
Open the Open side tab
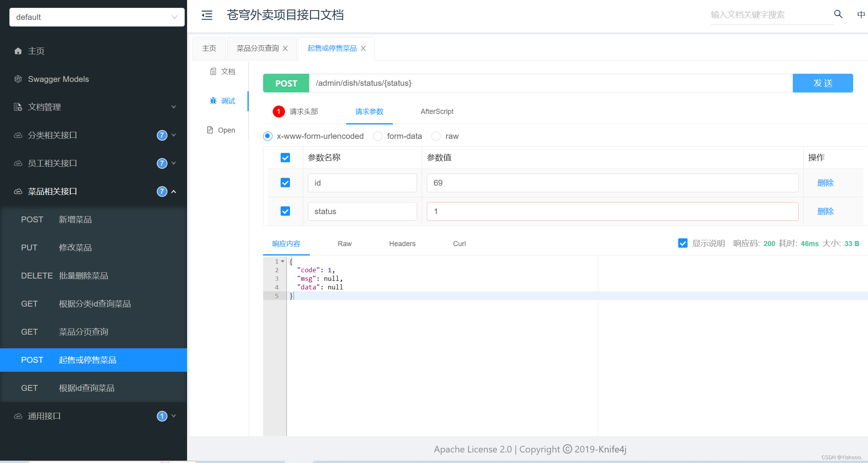(221, 130)
